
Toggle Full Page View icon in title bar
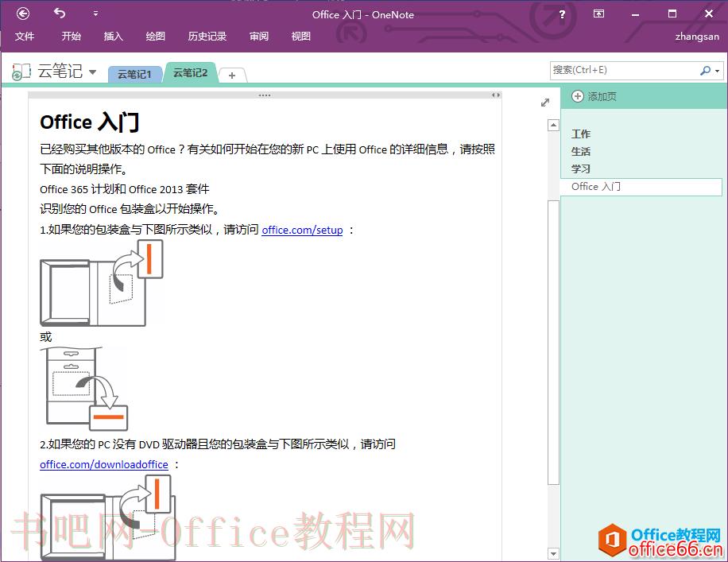599,14
